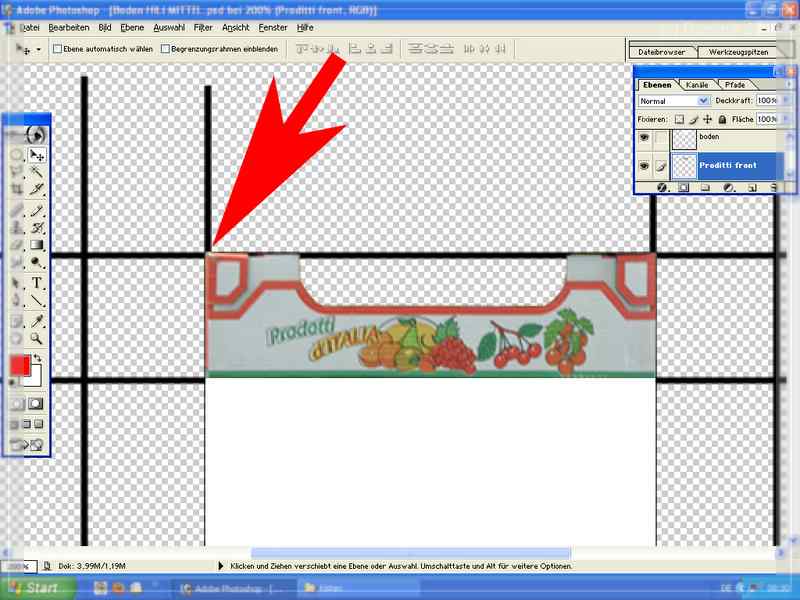Open the Hilfe menu
Image resolution: width=800 pixels, height=600 pixels.
pyautogui.click(x=305, y=28)
